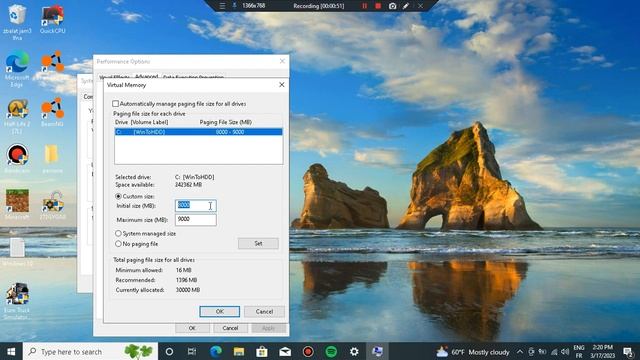Screen dimensions: 640x360
Task: Click the taskbar search box
Action: [x=91, y=351]
